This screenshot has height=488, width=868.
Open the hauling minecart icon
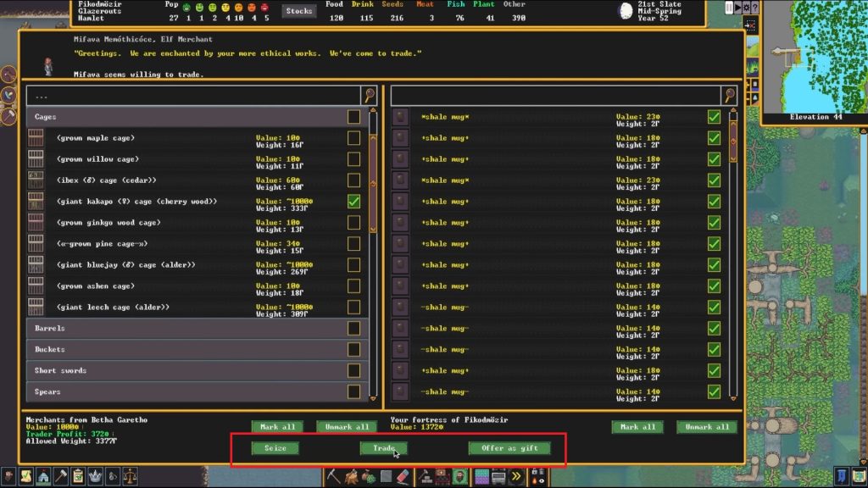(x=498, y=476)
